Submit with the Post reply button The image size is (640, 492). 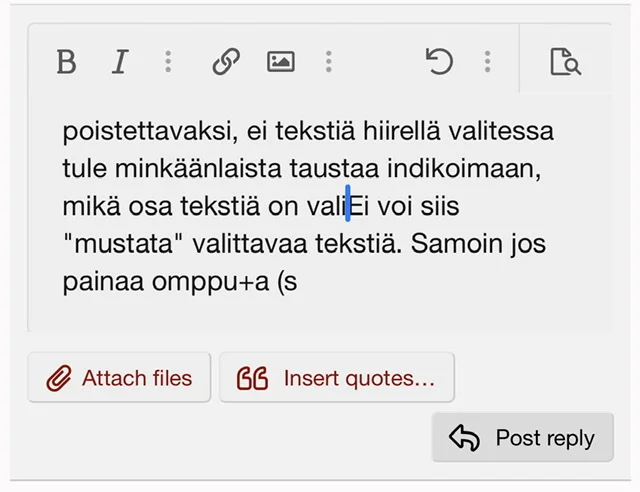(x=522, y=438)
